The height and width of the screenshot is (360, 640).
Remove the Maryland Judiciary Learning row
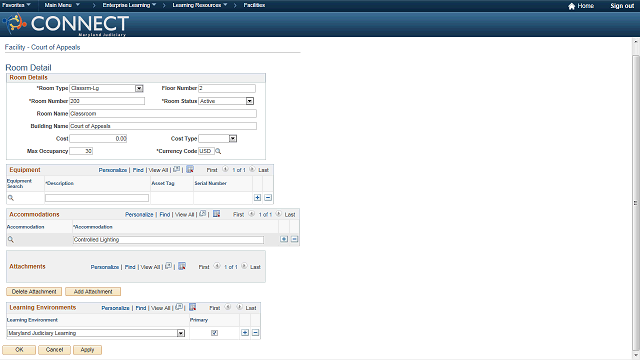(x=256, y=333)
